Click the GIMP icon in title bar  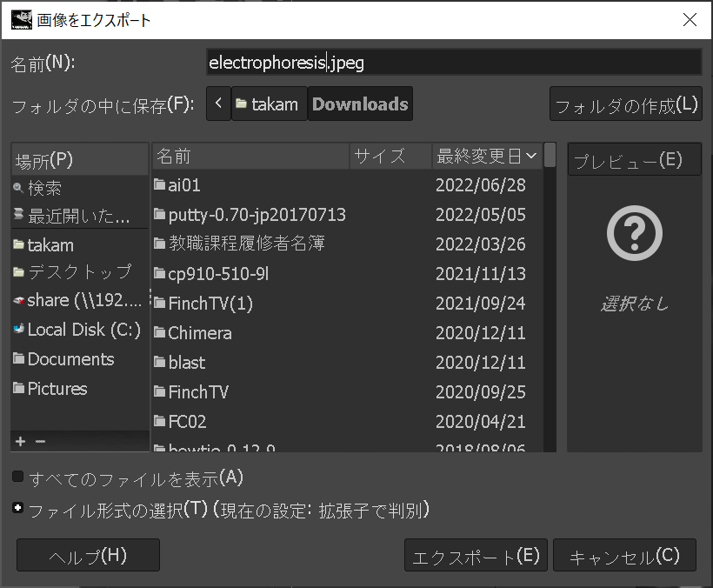23,20
